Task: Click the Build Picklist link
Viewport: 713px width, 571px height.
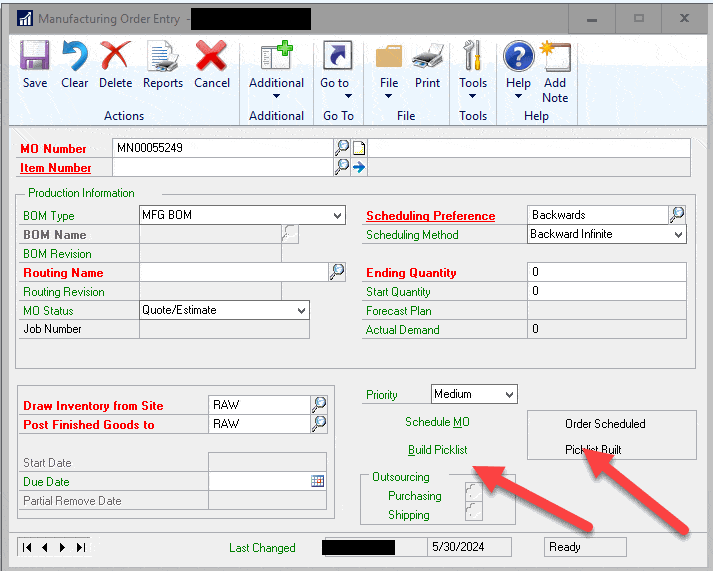Action: tap(437, 450)
